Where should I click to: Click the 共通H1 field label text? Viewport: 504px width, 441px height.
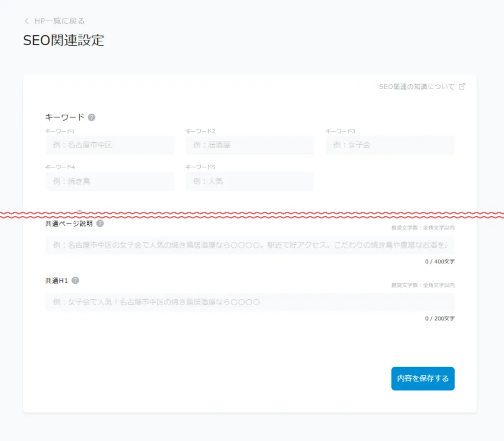coord(57,281)
